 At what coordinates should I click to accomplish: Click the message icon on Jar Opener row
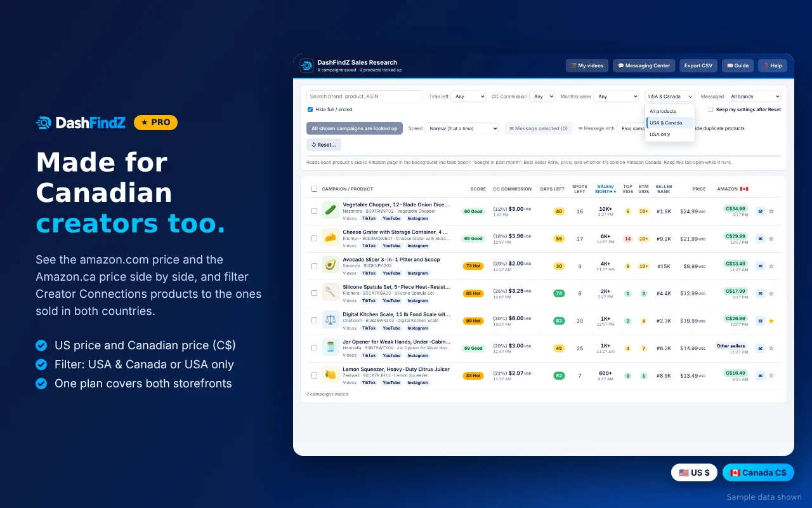pos(760,348)
